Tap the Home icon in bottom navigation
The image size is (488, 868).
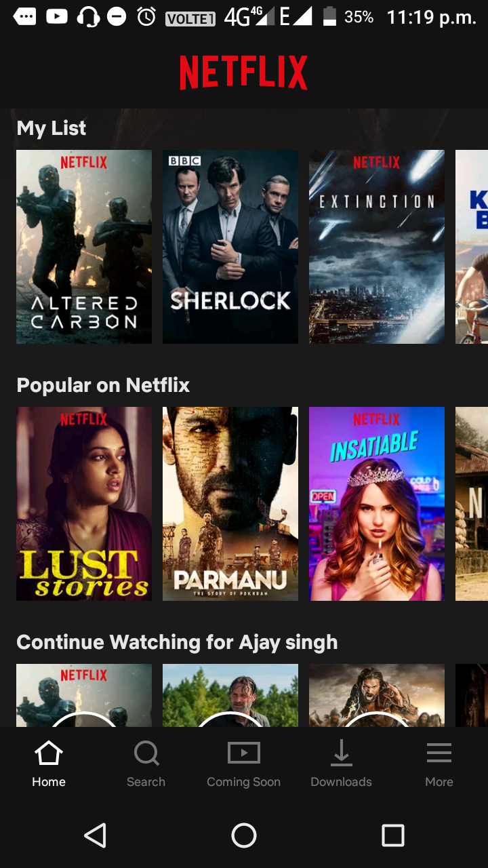click(49, 753)
